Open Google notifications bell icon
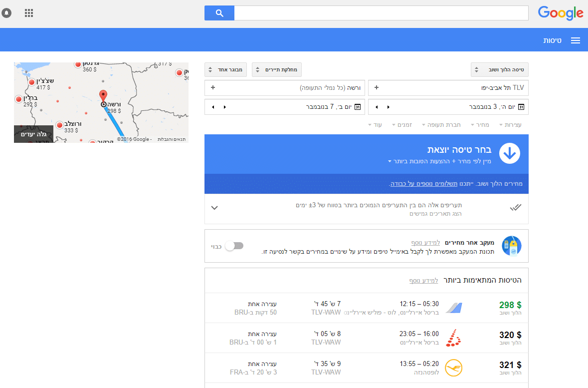Screen dimensions: 588x388 [x=6, y=13]
